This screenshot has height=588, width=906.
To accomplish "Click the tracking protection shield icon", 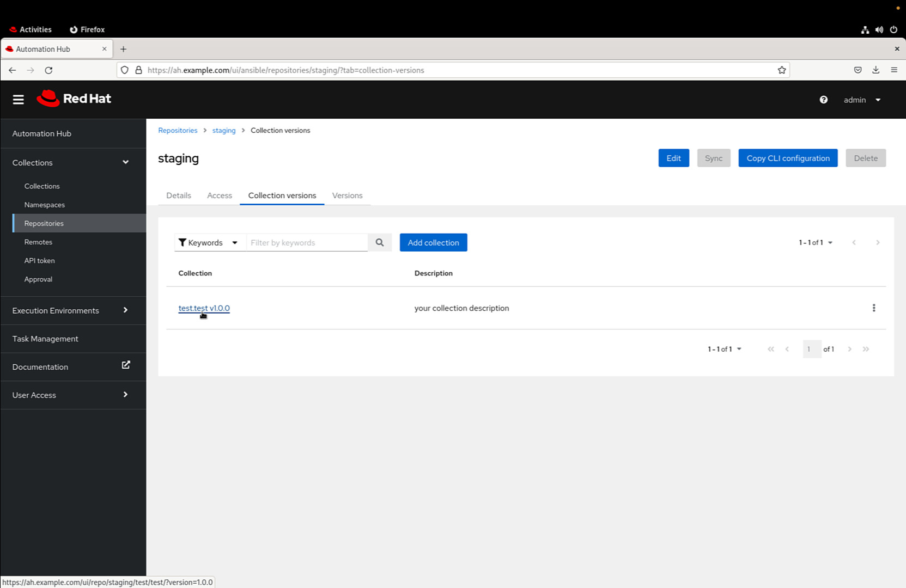I will pyautogui.click(x=125, y=70).
